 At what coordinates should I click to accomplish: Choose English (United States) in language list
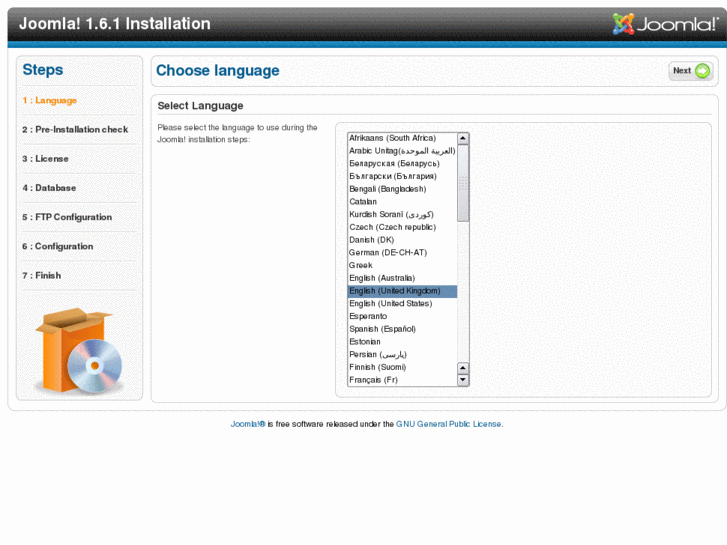(x=402, y=304)
